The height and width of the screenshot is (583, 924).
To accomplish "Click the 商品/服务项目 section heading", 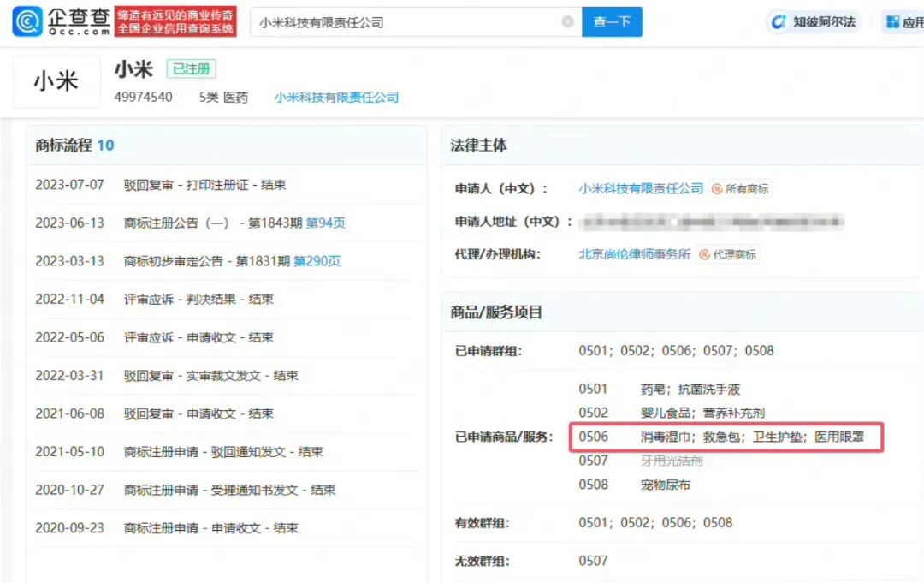I will pyautogui.click(x=496, y=312).
